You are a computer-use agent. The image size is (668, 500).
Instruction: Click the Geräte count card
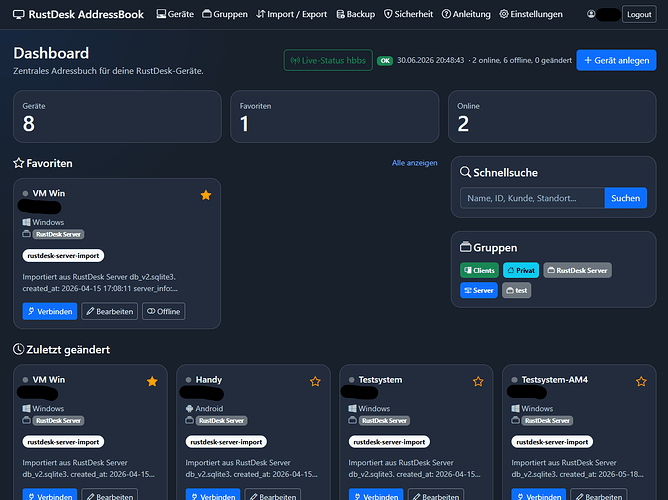tap(117, 116)
